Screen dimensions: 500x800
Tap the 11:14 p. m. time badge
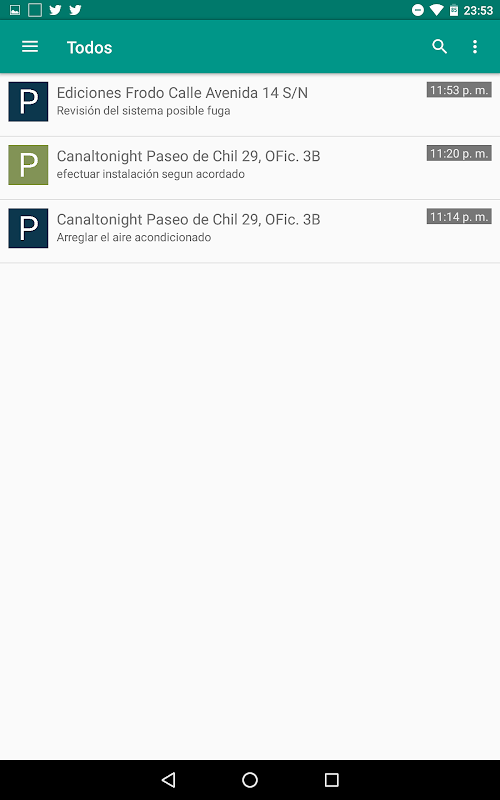click(x=459, y=216)
